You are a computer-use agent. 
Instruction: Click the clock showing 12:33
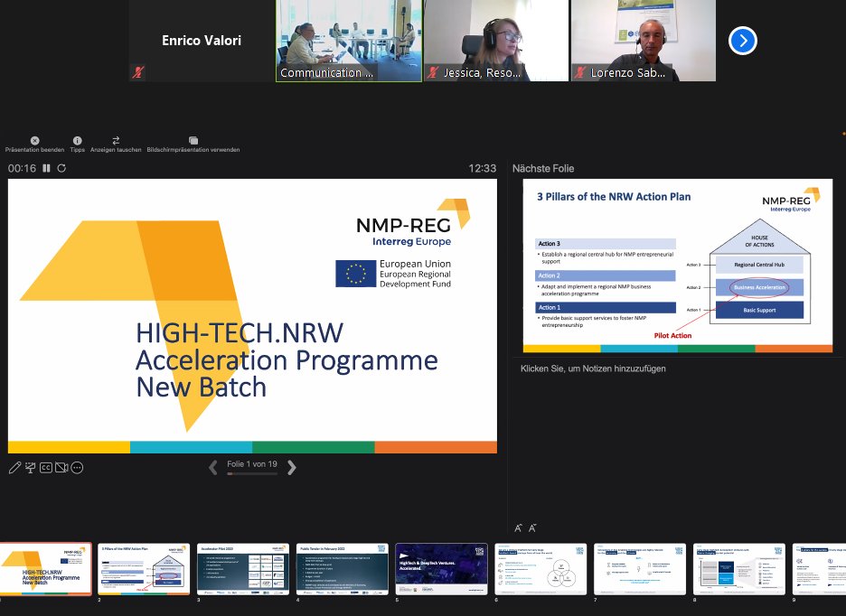[483, 168]
